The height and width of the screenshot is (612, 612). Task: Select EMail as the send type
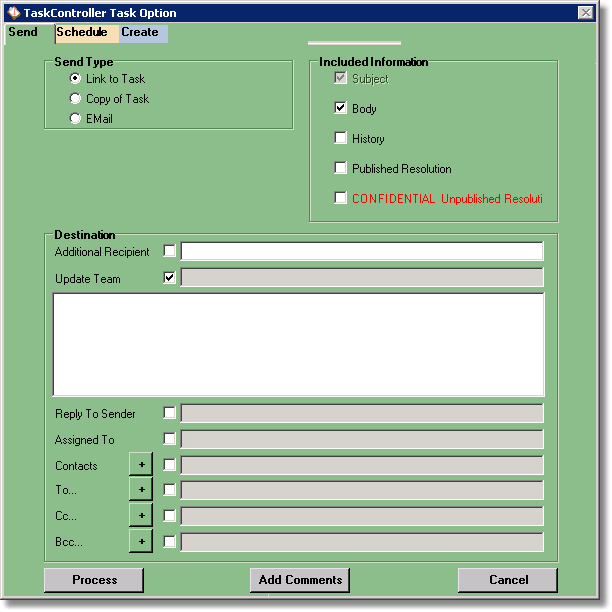coord(75,119)
